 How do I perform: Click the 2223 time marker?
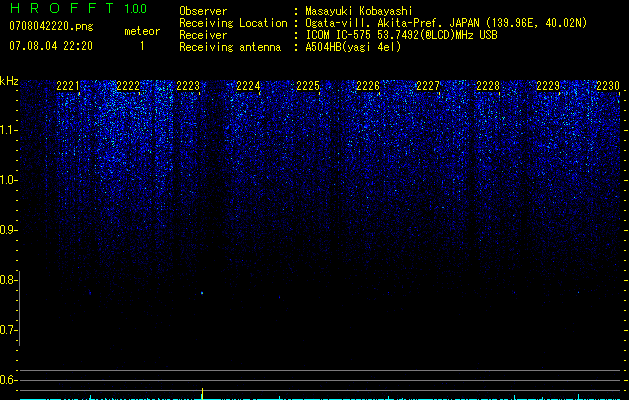click(x=188, y=86)
